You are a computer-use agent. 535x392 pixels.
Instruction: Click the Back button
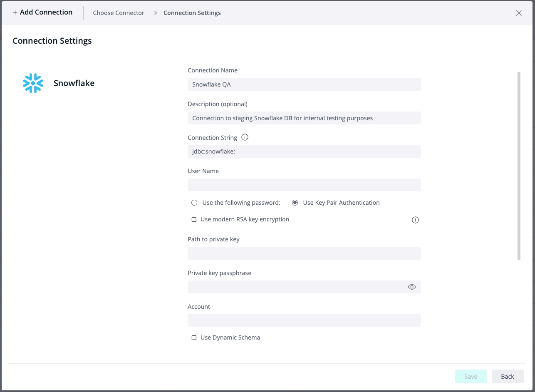pos(508,376)
